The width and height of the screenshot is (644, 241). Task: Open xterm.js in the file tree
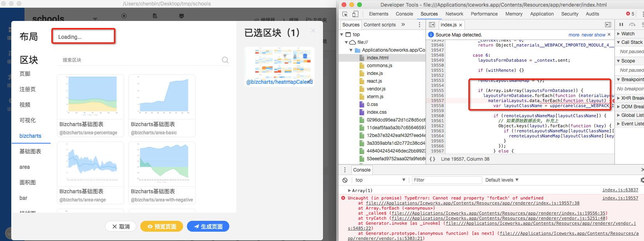pyautogui.click(x=375, y=97)
